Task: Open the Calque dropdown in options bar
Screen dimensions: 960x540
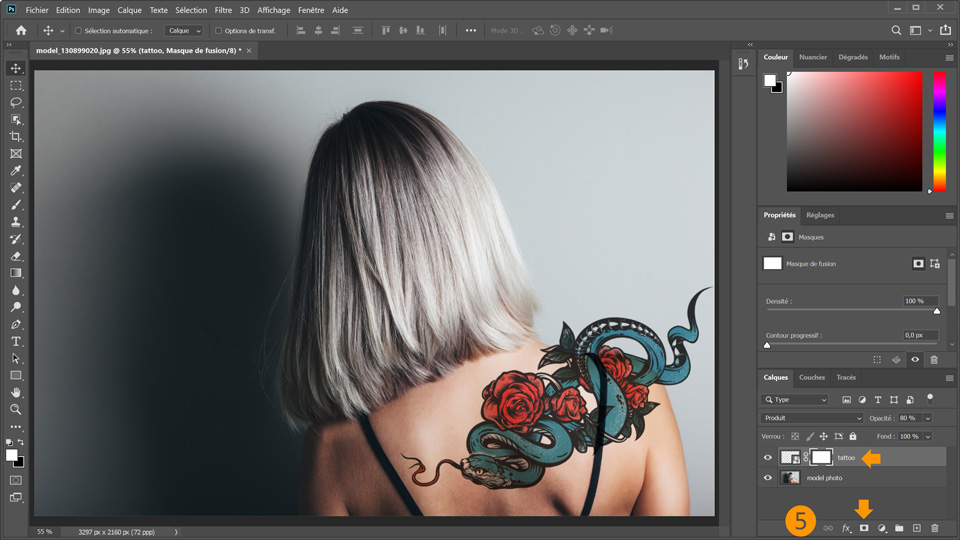Action: (184, 31)
